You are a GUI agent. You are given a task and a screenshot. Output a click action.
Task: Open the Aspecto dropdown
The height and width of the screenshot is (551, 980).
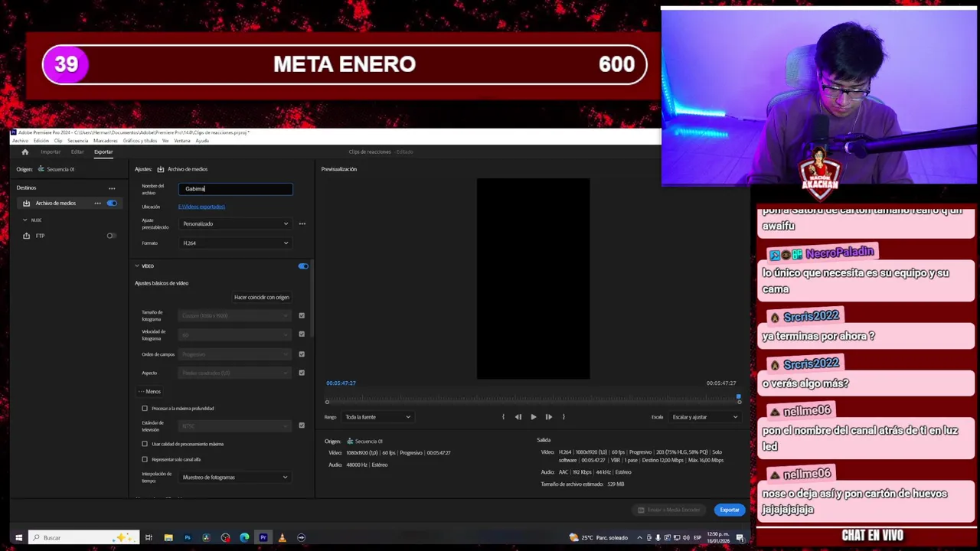point(235,373)
